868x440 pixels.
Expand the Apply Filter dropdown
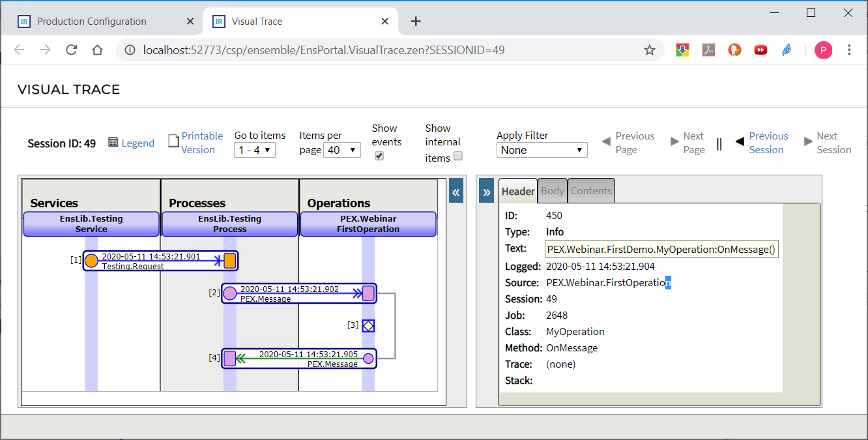click(x=542, y=151)
